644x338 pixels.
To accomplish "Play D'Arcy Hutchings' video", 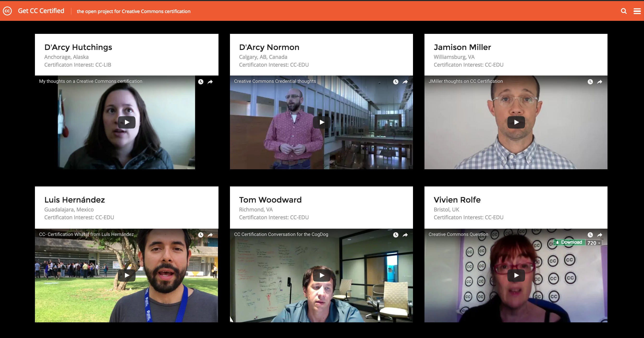I will point(126,122).
